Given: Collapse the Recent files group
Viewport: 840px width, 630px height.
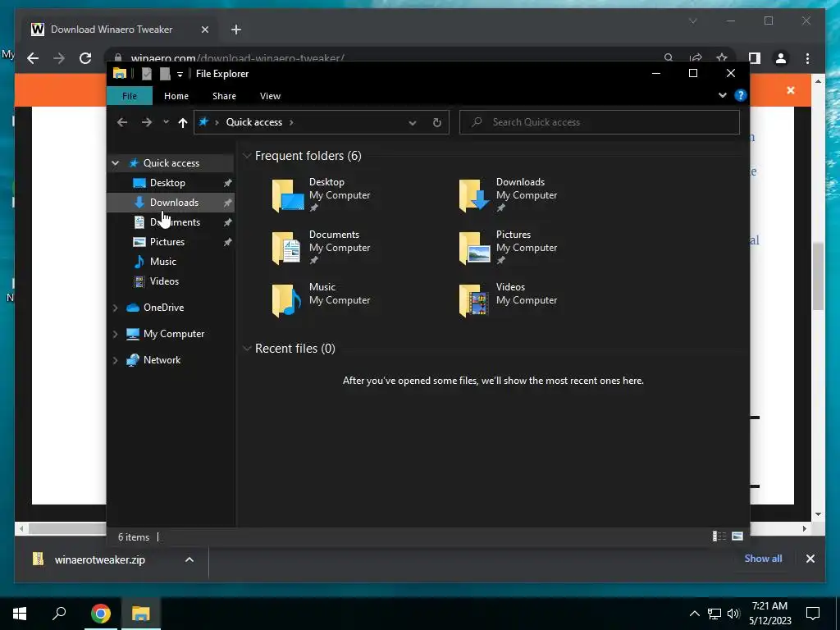Looking at the screenshot, I should coord(247,349).
